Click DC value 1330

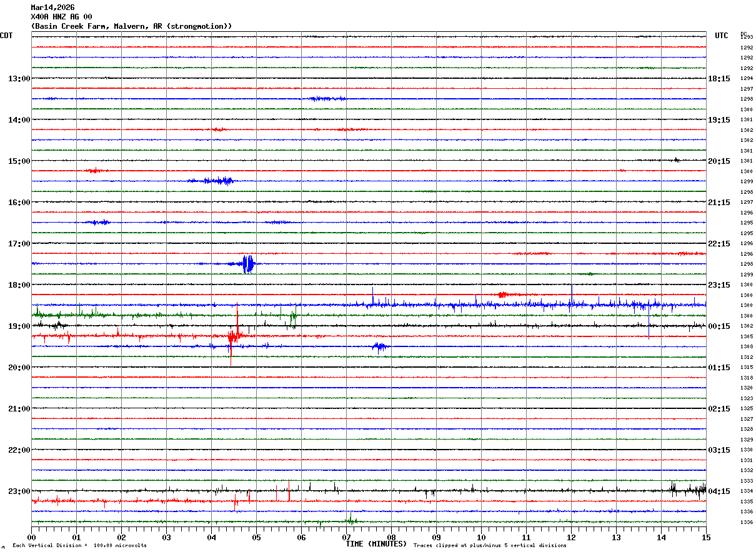(747, 450)
